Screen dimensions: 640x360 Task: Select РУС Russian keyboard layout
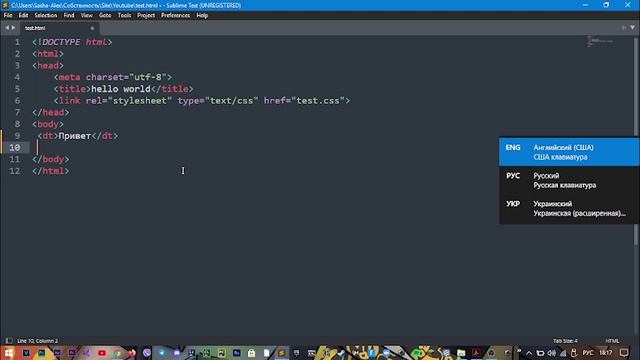(x=569, y=180)
